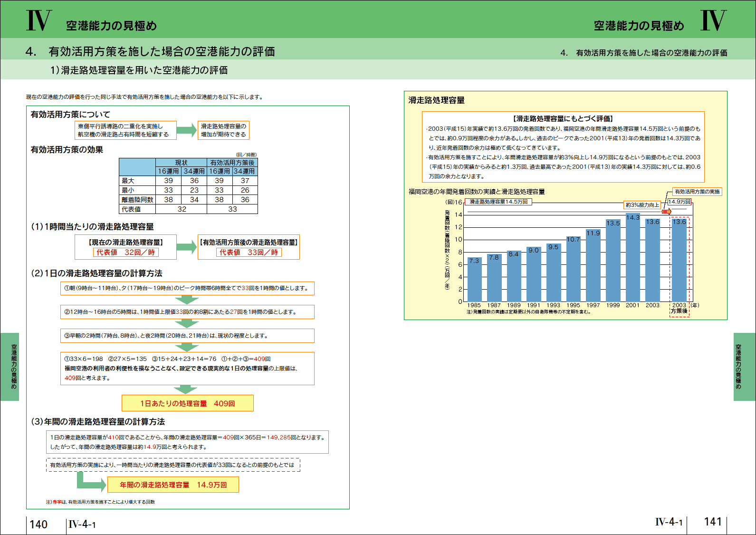The width and height of the screenshot is (756, 535).
Task: Click the table row label 代表値
Action: [137, 209]
